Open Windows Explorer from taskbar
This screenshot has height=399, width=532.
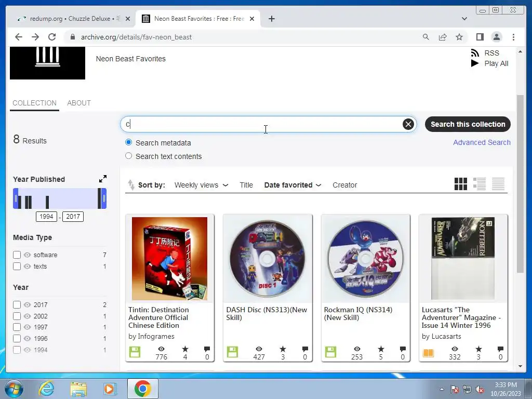[x=78, y=389]
